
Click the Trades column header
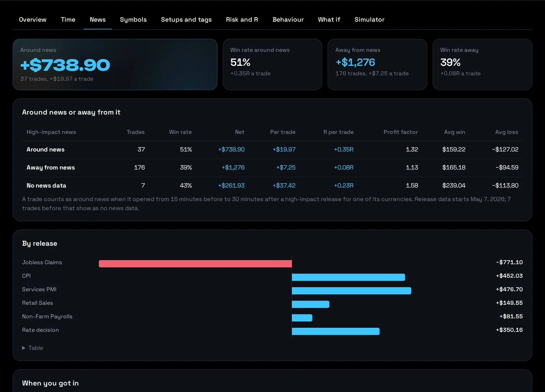tap(136, 132)
